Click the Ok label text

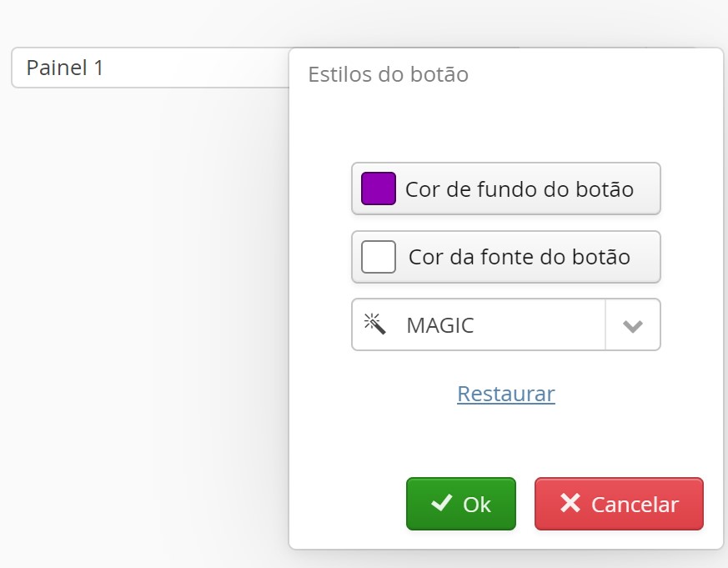pos(477,505)
